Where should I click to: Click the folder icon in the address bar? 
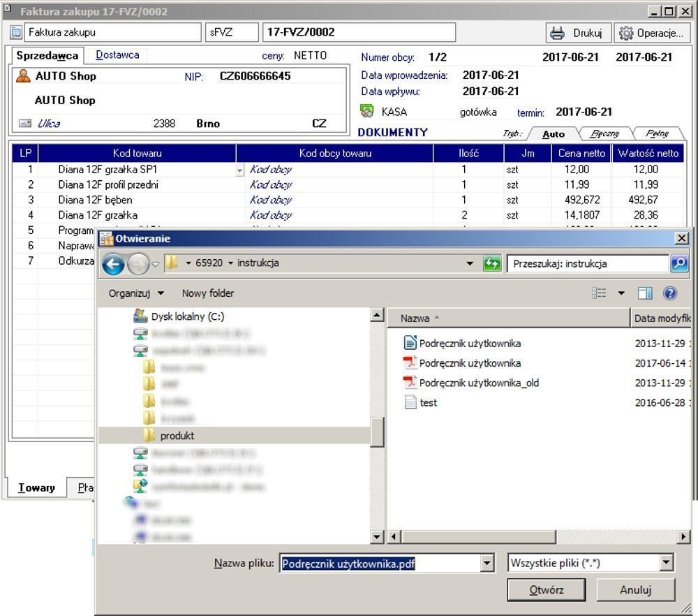[170, 263]
